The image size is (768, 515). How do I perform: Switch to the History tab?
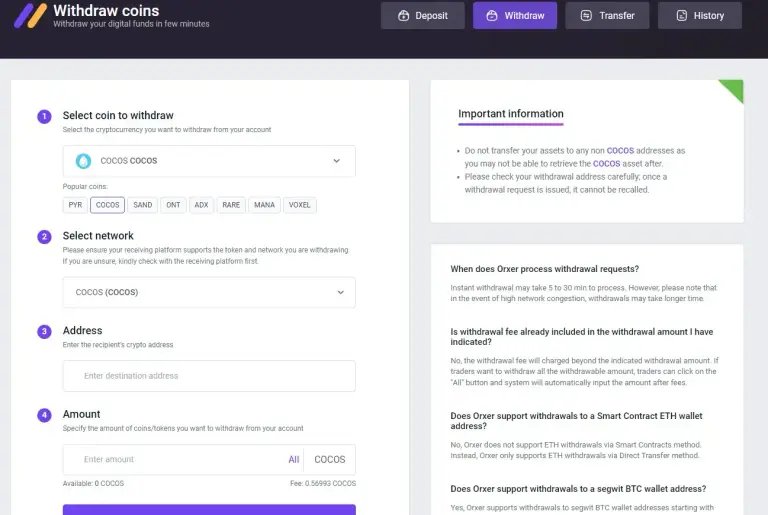click(x=699, y=16)
